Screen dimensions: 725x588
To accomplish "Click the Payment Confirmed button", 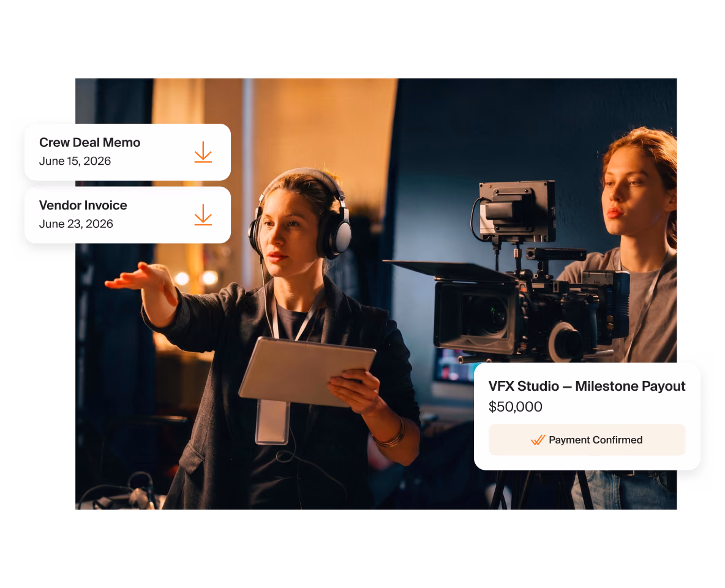I will 587,440.
